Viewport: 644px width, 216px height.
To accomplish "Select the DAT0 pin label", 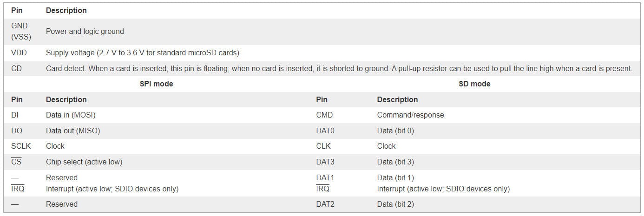I will [325, 131].
